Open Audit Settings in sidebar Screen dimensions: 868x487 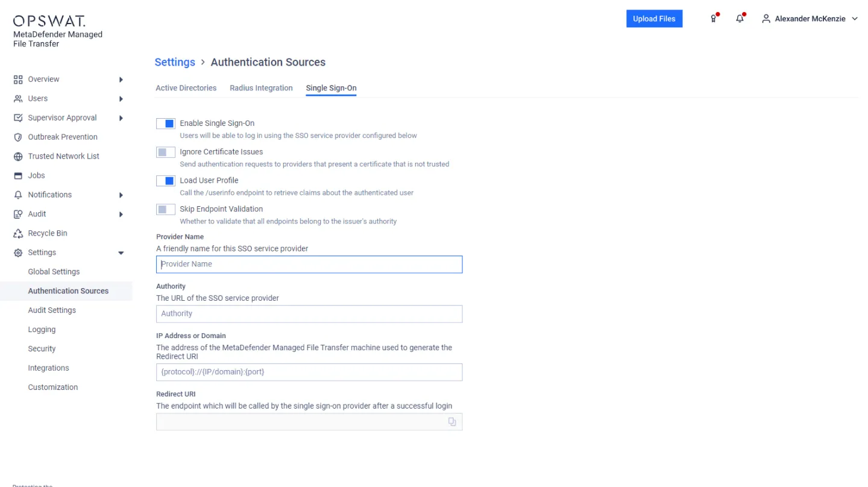52,310
